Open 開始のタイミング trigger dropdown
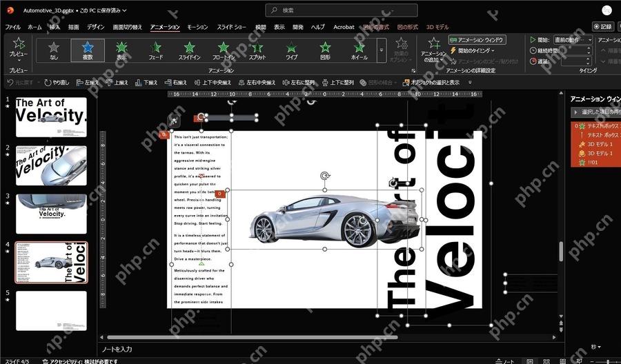The height and width of the screenshot is (364, 621). pyautogui.click(x=473, y=50)
